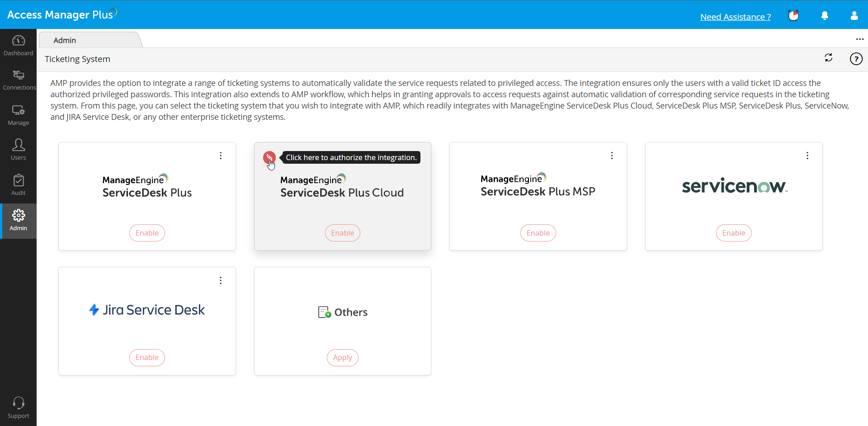The image size is (868, 426).
Task: Open Jira Service Desk card options menu
Action: pos(221,280)
